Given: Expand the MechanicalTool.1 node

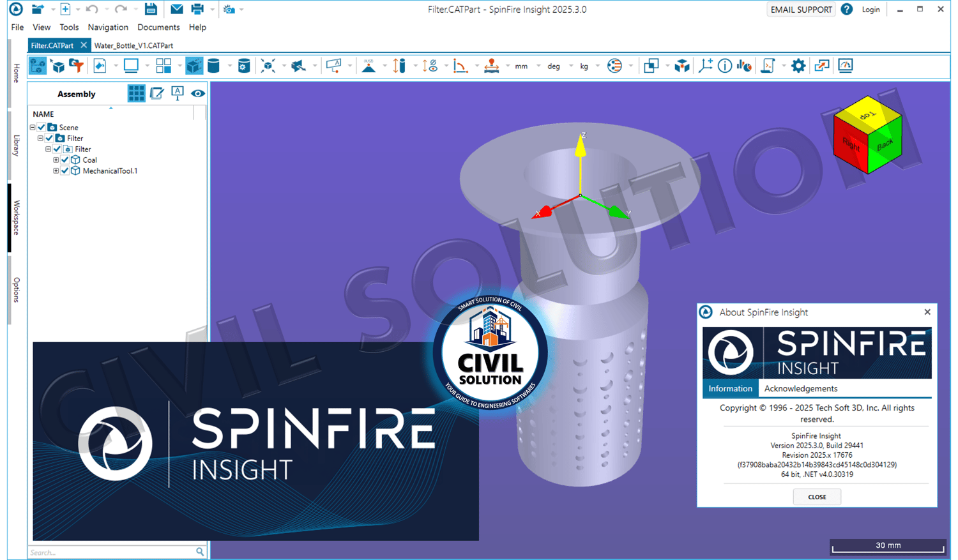Looking at the screenshot, I should click(56, 171).
